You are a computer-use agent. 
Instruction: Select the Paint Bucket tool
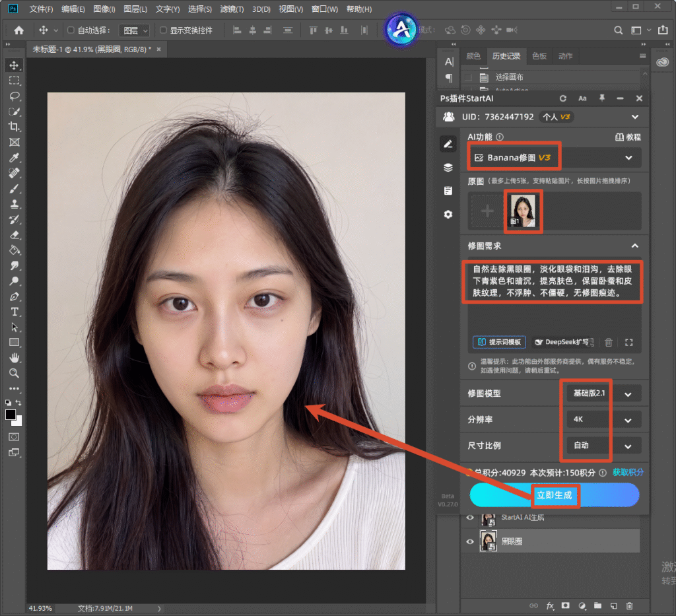15,250
